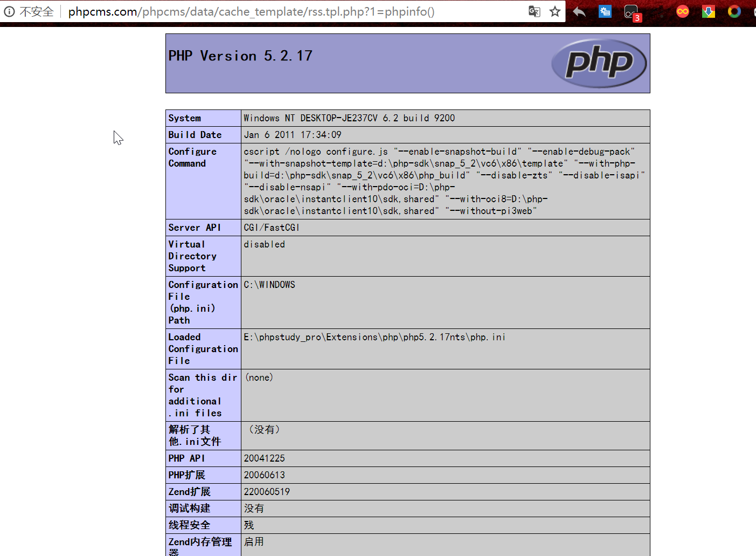This screenshot has height=556, width=756.
Task: Click the circled info icon beside 不安全
Action: coord(9,11)
